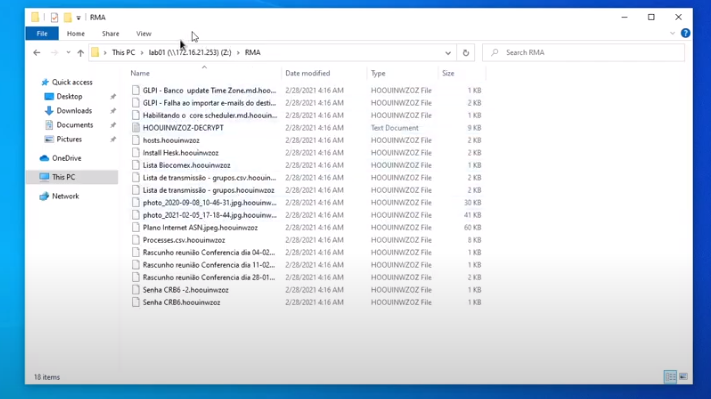Select Install Hesk.hoouinwzoz file

pos(180,153)
